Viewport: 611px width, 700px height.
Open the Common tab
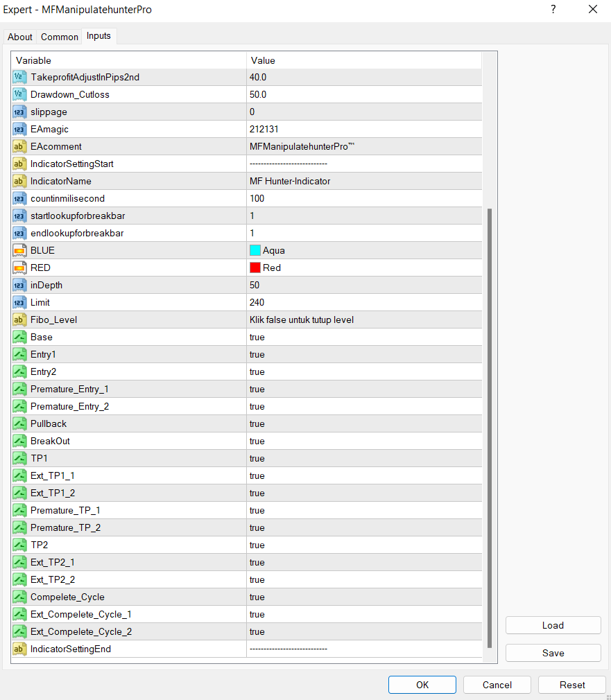pyautogui.click(x=60, y=37)
